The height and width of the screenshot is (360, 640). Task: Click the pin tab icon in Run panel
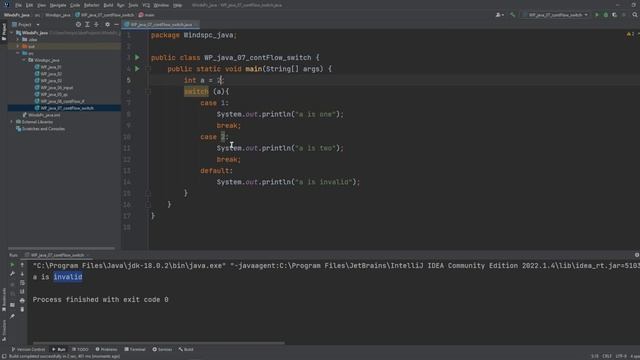click(12, 316)
